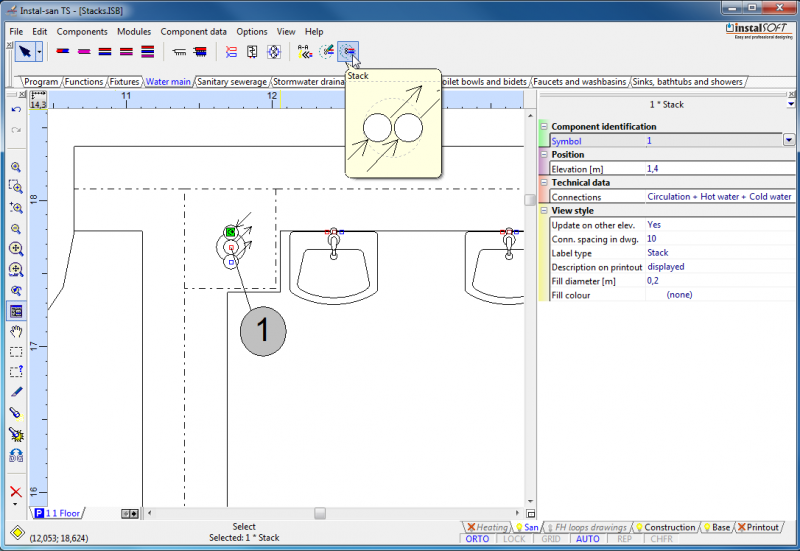Select the rectangle with question mark tool
Image resolution: width=800 pixels, height=551 pixels.
pos(16,371)
